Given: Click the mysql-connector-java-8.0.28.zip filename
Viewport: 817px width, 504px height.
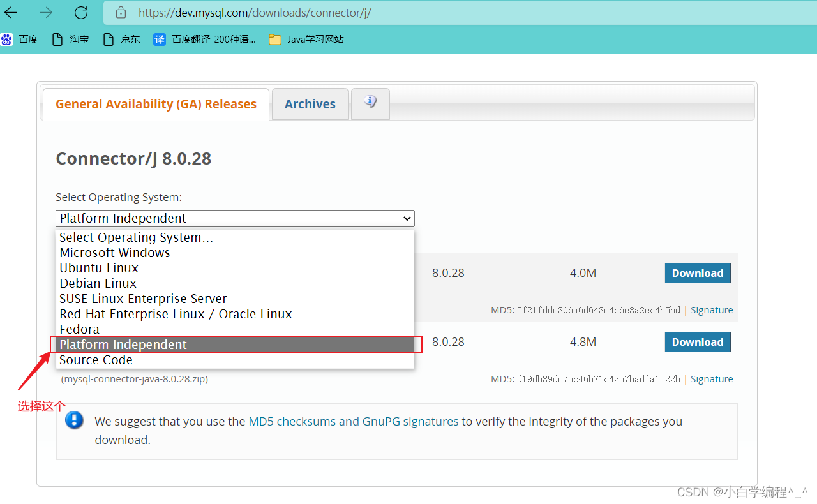Looking at the screenshot, I should pos(135,379).
